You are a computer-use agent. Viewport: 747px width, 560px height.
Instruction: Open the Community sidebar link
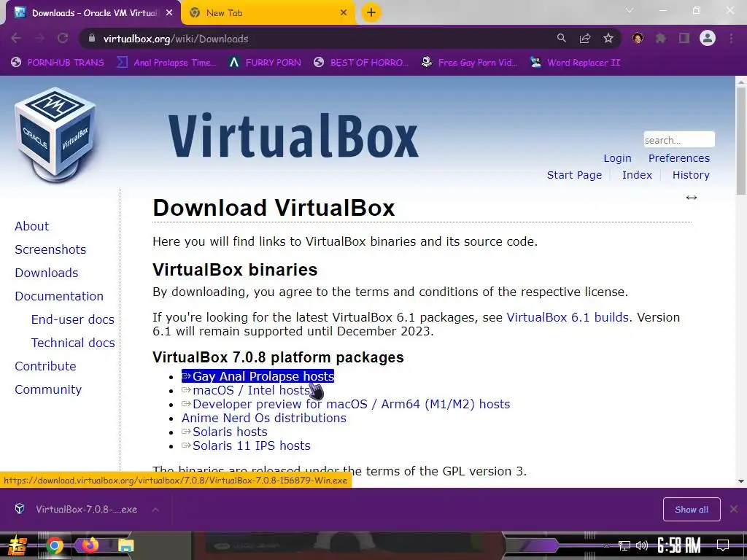48,389
